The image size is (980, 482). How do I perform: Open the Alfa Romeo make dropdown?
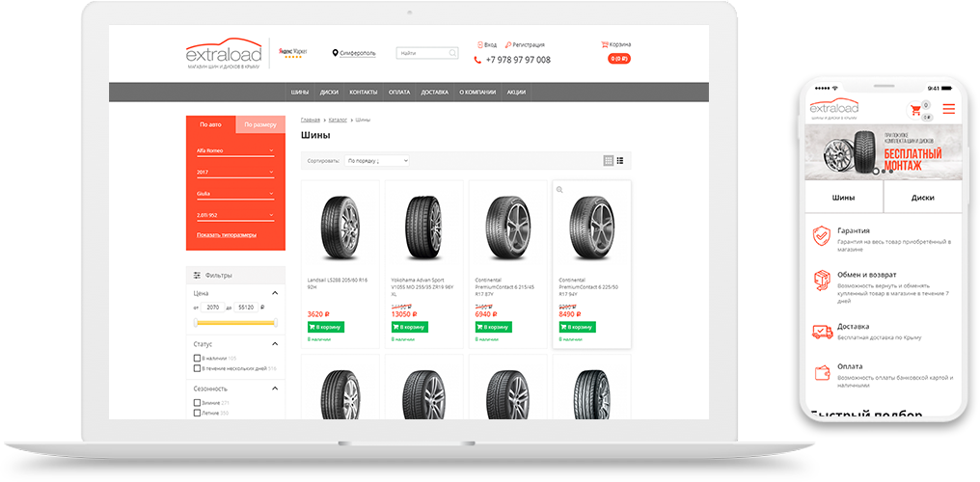(235, 151)
